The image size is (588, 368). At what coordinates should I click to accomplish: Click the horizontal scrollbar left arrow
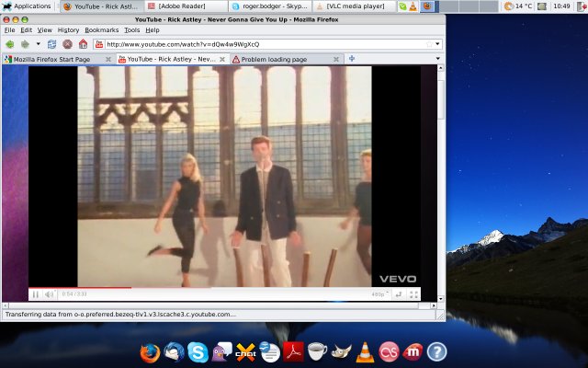point(6,305)
